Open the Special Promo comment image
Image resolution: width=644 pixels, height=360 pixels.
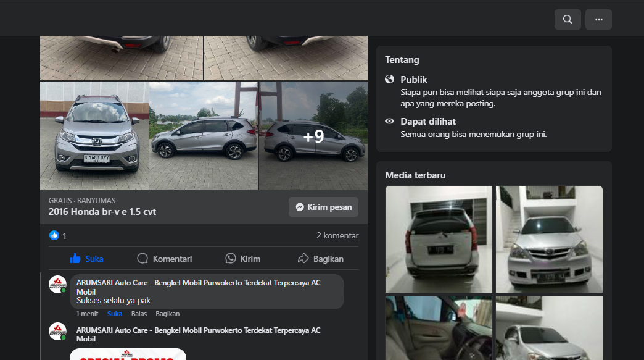(128, 354)
